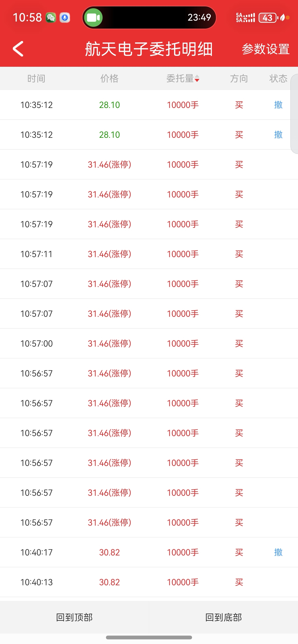Tap the green FaceTime call indicator

93,18
